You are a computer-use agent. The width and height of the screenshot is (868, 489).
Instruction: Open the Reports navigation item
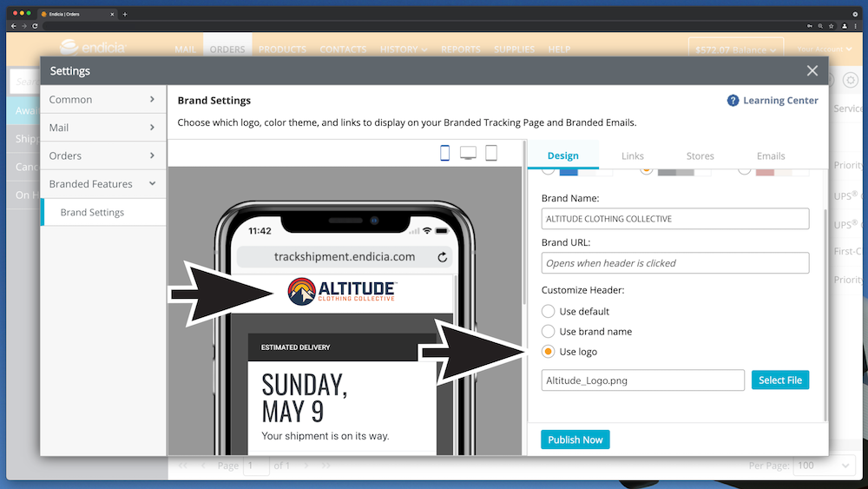tap(461, 50)
